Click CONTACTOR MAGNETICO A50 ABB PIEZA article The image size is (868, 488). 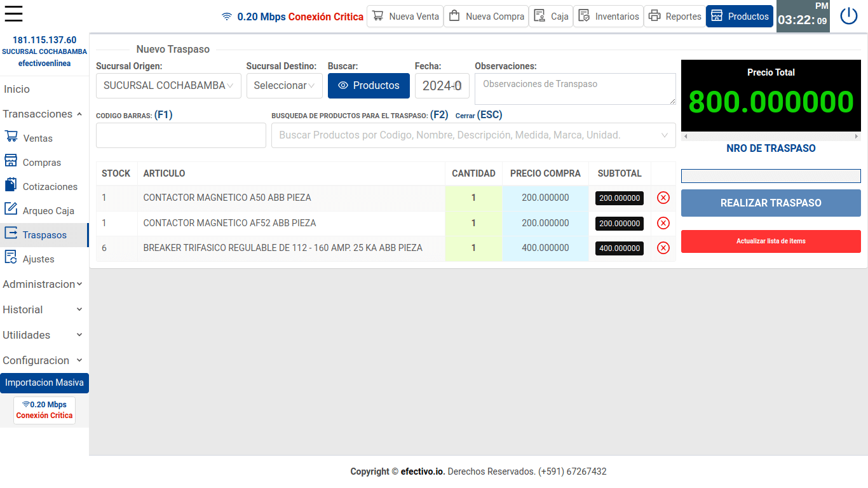[x=227, y=198]
